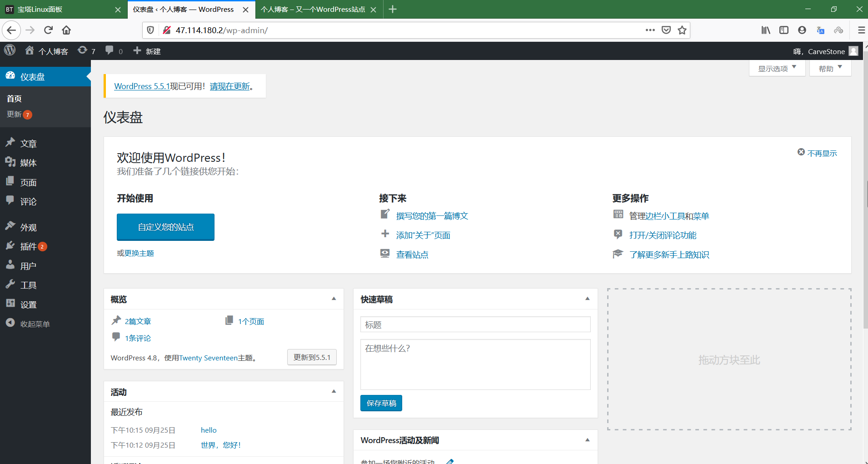
Task: Click the 新建 plus icon in admin bar
Action: [137, 50]
